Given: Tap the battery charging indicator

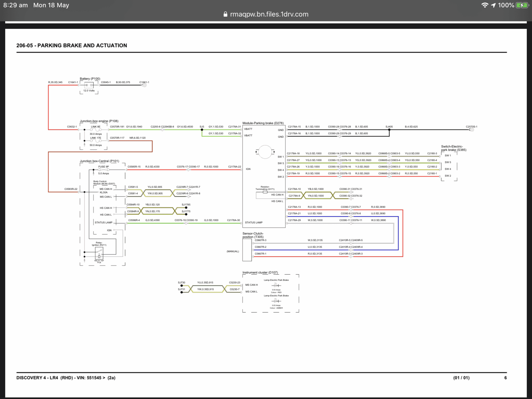Looking at the screenshot, I should (522, 5).
